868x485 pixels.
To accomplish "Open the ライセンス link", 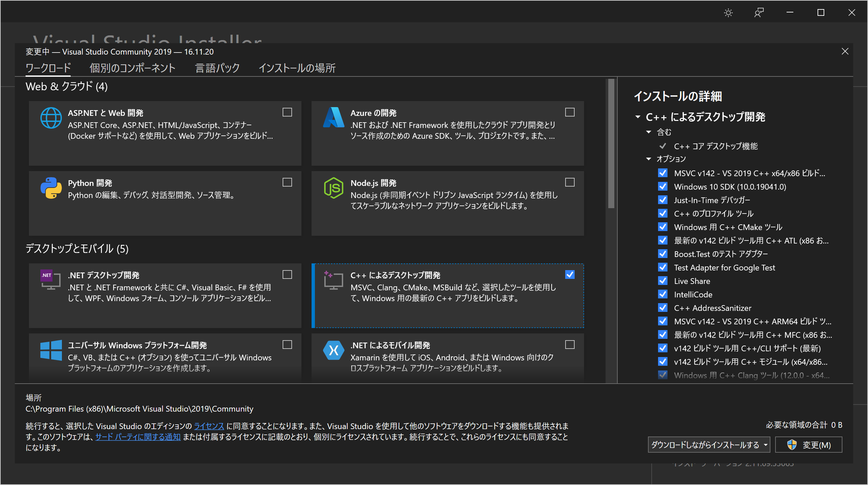I will (x=209, y=426).
